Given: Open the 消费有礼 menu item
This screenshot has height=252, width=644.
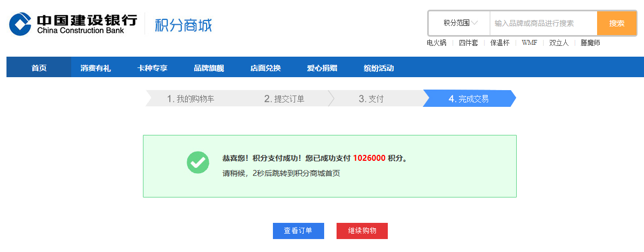Looking at the screenshot, I should (95, 68).
